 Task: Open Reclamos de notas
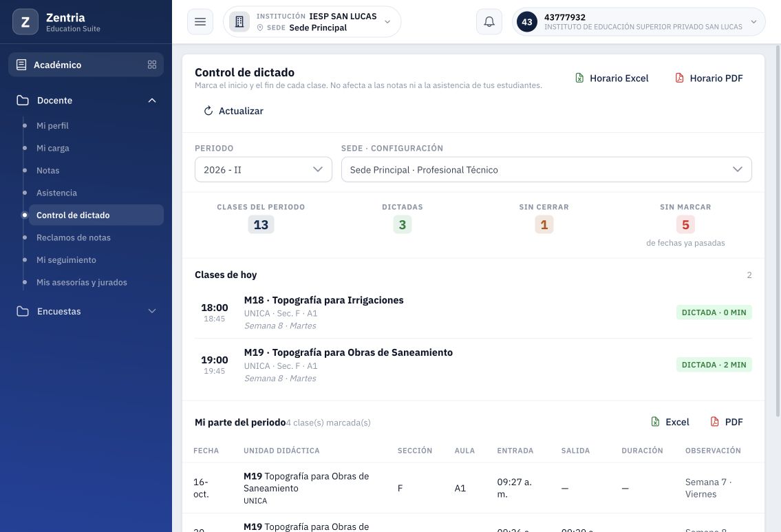(73, 237)
